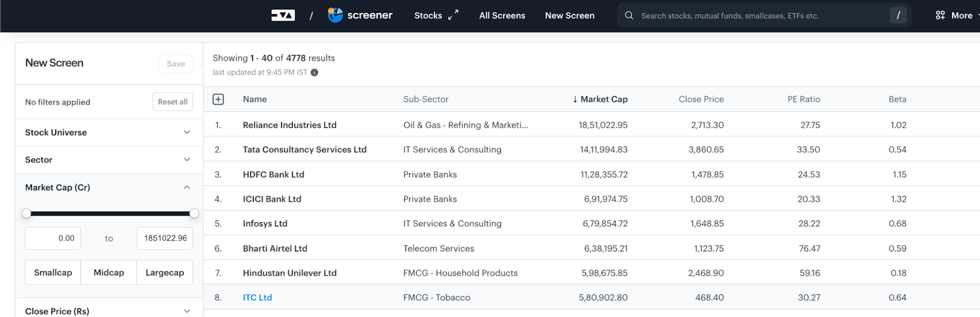Click the screener pie-chart logo icon
This screenshot has width=980, height=317.
[x=335, y=15]
